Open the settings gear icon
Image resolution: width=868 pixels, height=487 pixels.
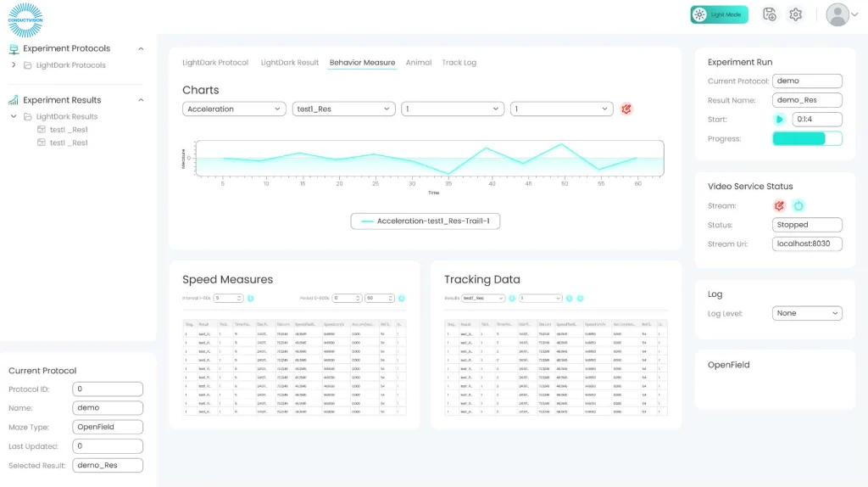tap(795, 14)
